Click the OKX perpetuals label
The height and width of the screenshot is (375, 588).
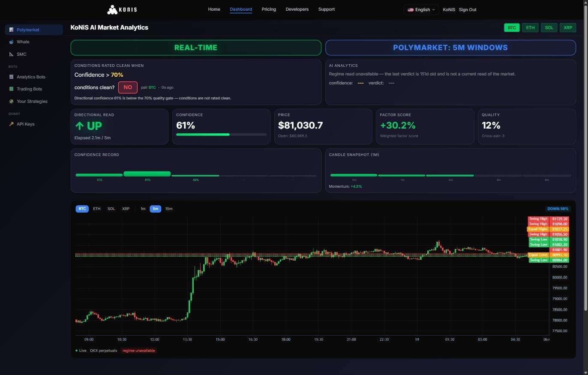point(103,351)
